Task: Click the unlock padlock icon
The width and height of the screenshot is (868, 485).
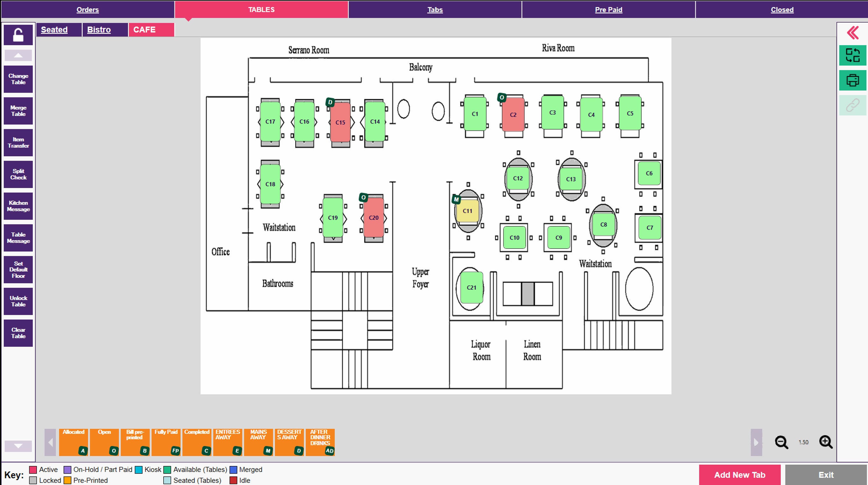Action: tap(18, 34)
